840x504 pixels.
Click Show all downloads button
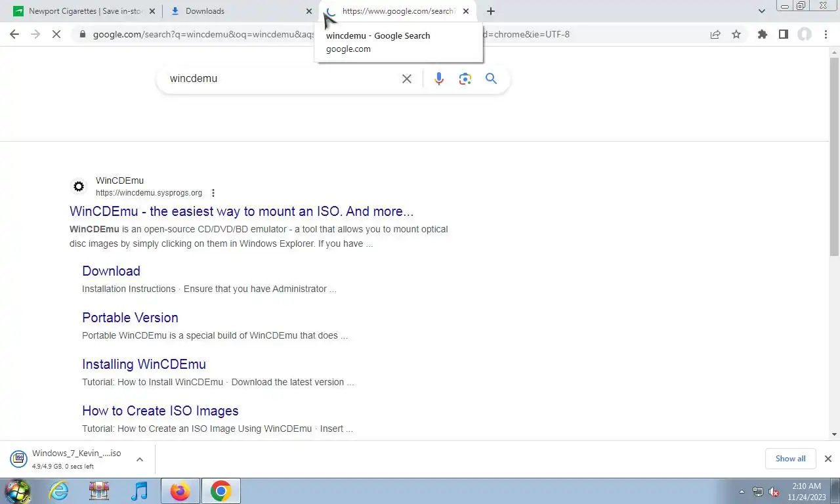(790, 459)
